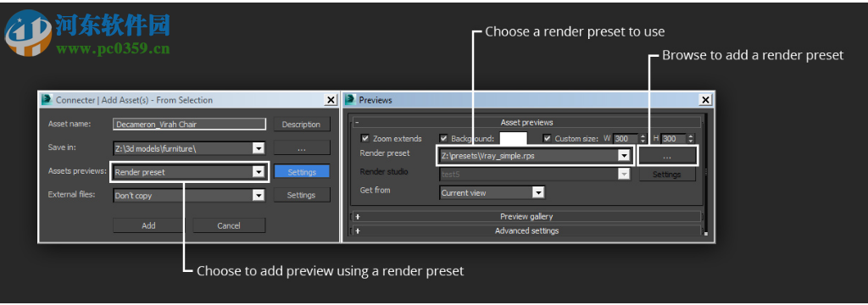Expand the Advanced settings rollout
The height and width of the screenshot is (305, 868).
point(526,230)
